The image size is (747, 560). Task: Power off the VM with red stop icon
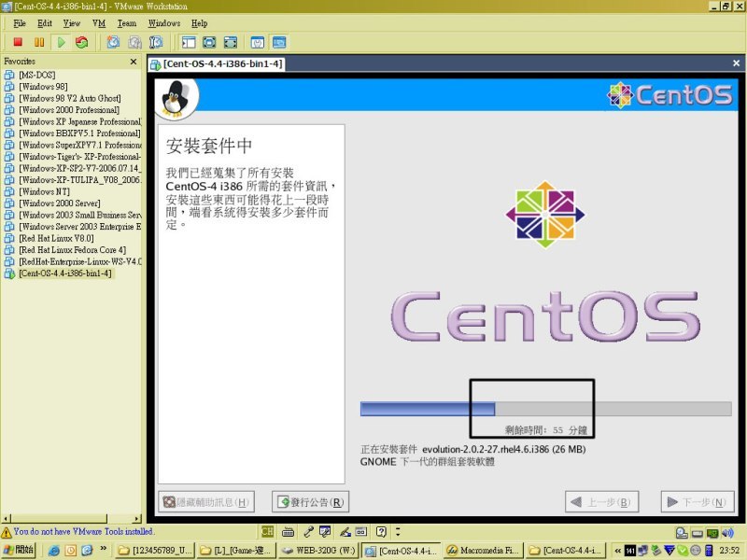click(x=18, y=42)
